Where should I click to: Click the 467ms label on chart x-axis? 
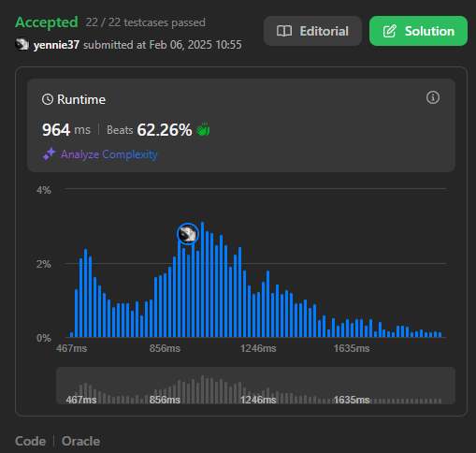click(72, 348)
